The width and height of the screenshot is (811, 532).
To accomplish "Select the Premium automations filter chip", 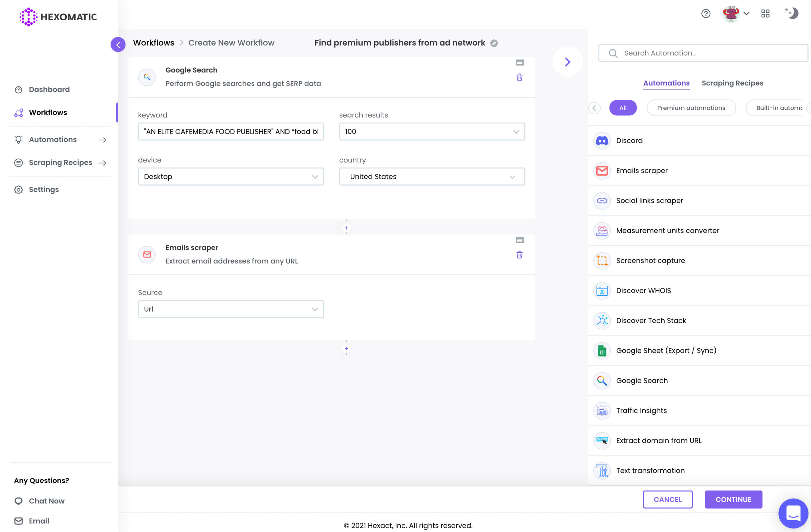I will click(691, 108).
